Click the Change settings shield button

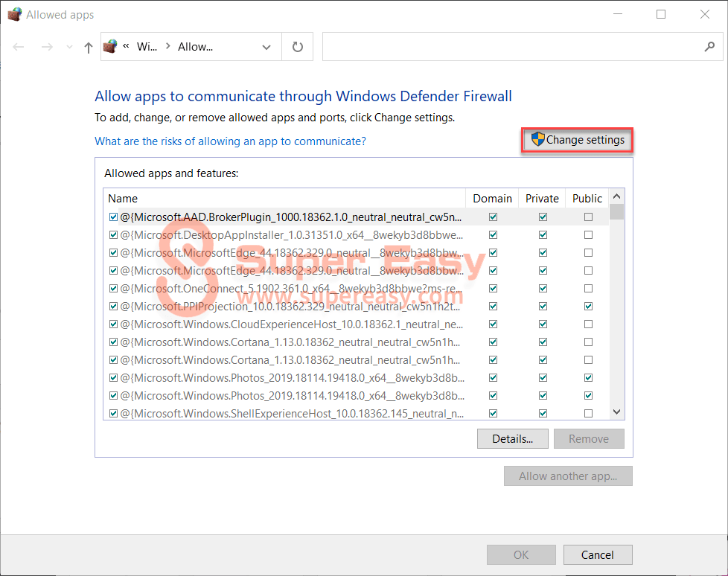[x=577, y=140]
